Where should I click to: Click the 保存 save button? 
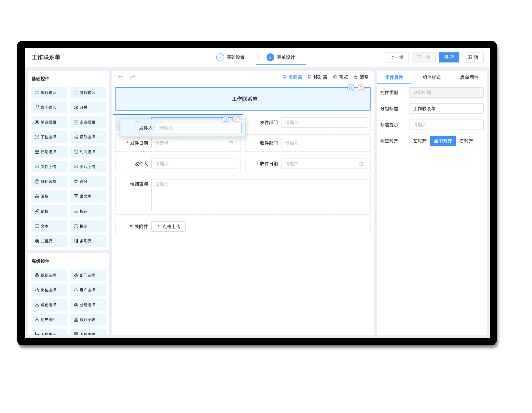coord(449,57)
